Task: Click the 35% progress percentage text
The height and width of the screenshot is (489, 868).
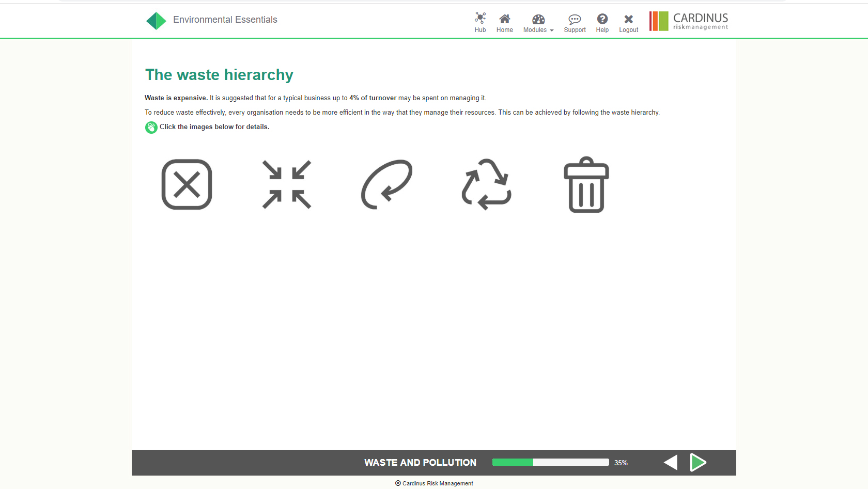Action: click(621, 463)
